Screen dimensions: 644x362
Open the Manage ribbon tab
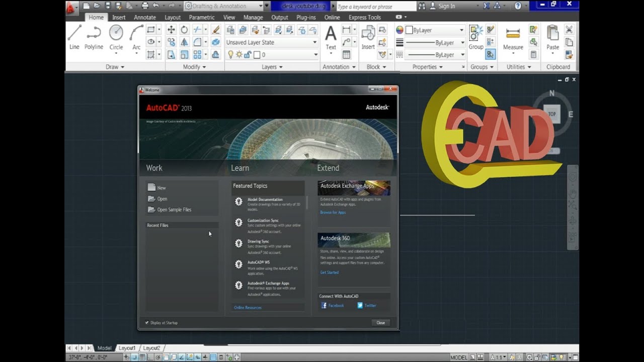(x=253, y=17)
